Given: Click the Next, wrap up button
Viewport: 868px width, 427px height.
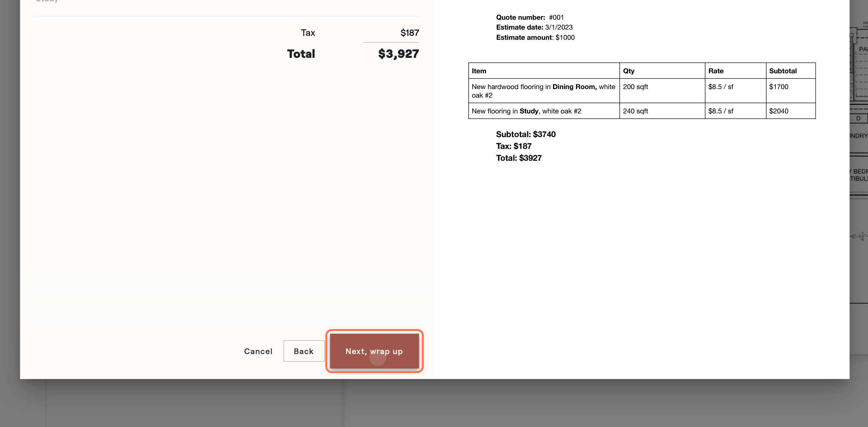Looking at the screenshot, I should pyautogui.click(x=374, y=351).
